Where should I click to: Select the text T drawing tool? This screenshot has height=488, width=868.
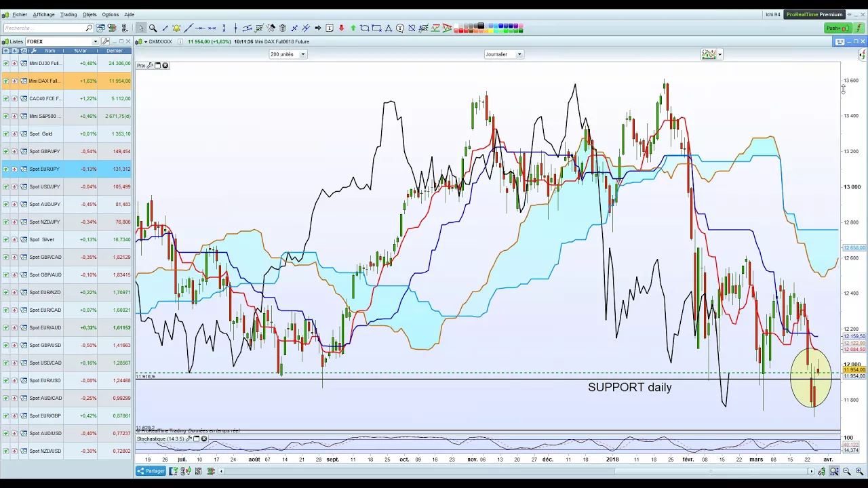pyautogui.click(x=330, y=28)
